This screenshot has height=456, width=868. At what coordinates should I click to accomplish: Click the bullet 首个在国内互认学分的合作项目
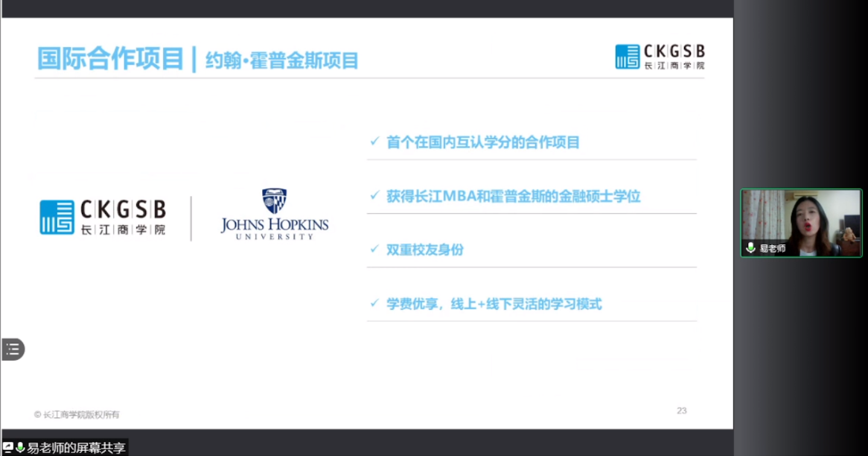coord(482,142)
